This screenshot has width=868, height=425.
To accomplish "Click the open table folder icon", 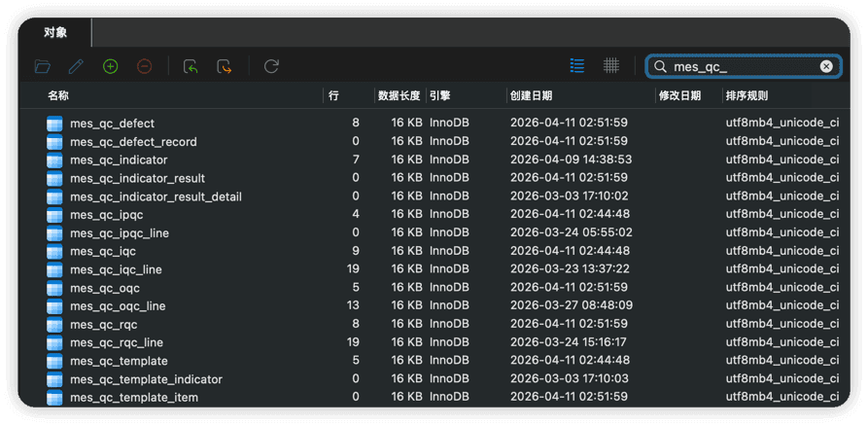I will [42, 66].
